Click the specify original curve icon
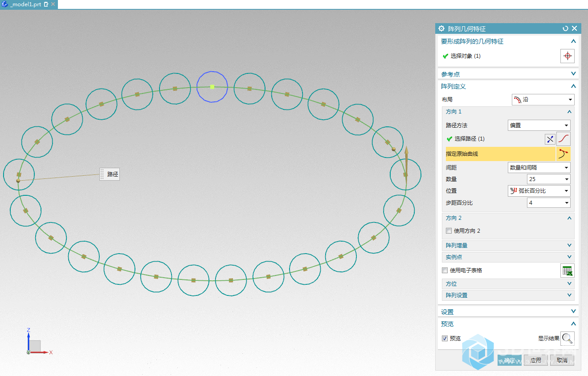The height and width of the screenshot is (376, 588). (563, 154)
